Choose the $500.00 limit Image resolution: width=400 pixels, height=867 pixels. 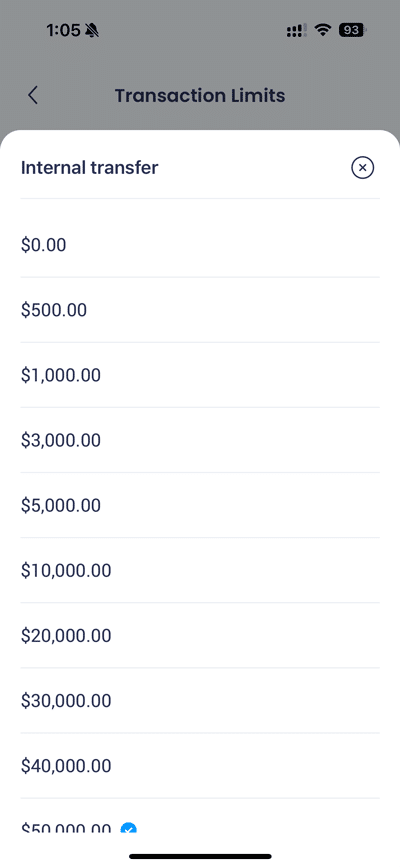tap(200, 310)
